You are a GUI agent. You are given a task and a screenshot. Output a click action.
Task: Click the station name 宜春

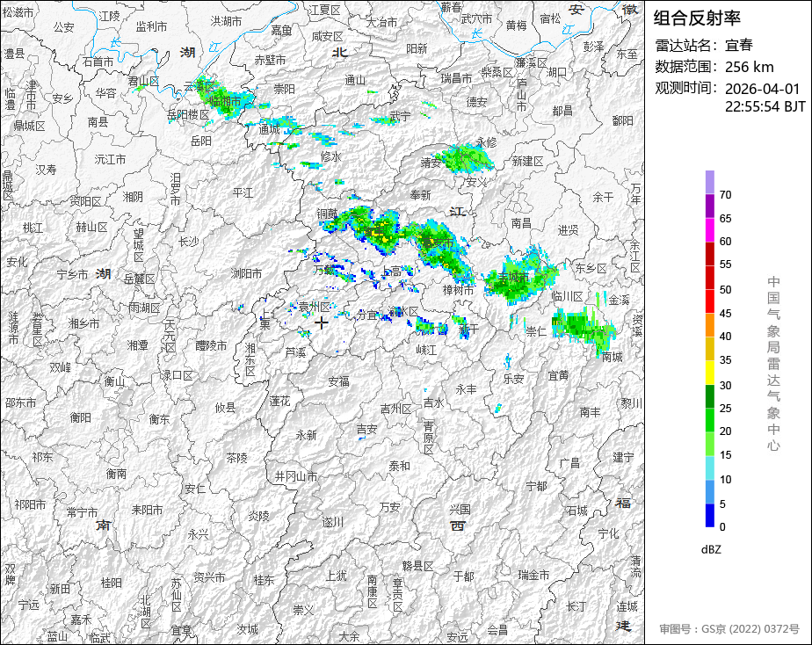(x=738, y=45)
